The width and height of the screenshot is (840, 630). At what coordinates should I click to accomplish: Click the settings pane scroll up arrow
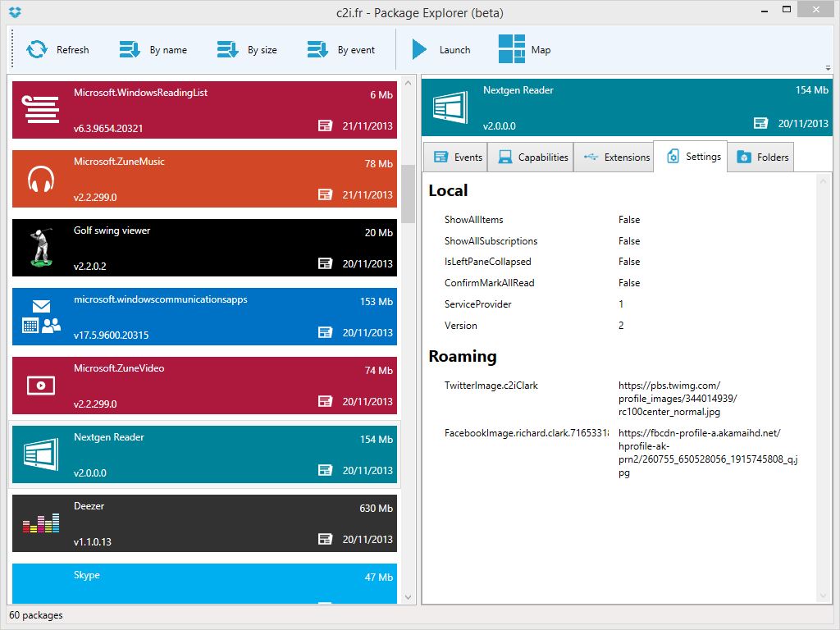[x=823, y=181]
